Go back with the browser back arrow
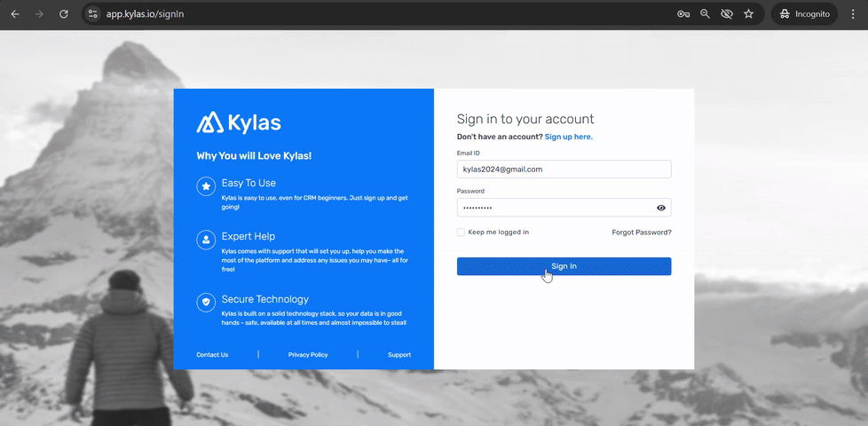 tap(15, 14)
